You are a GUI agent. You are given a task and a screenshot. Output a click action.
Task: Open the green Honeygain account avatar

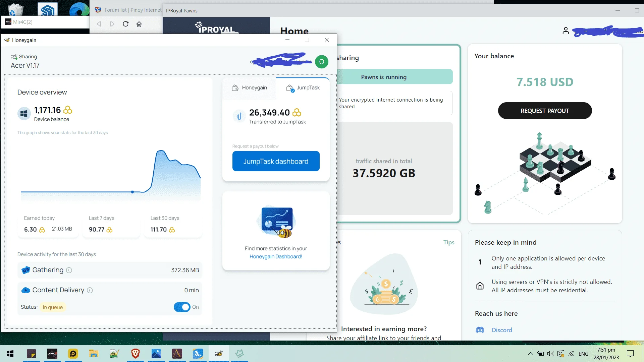322,62
